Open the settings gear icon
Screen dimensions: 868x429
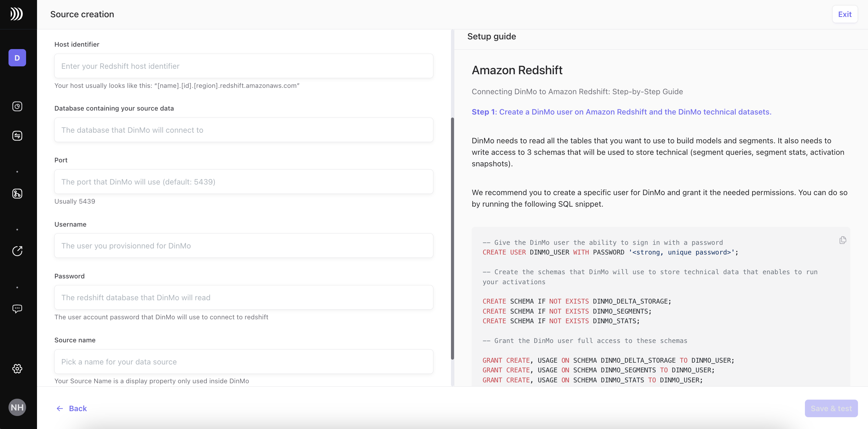click(17, 369)
